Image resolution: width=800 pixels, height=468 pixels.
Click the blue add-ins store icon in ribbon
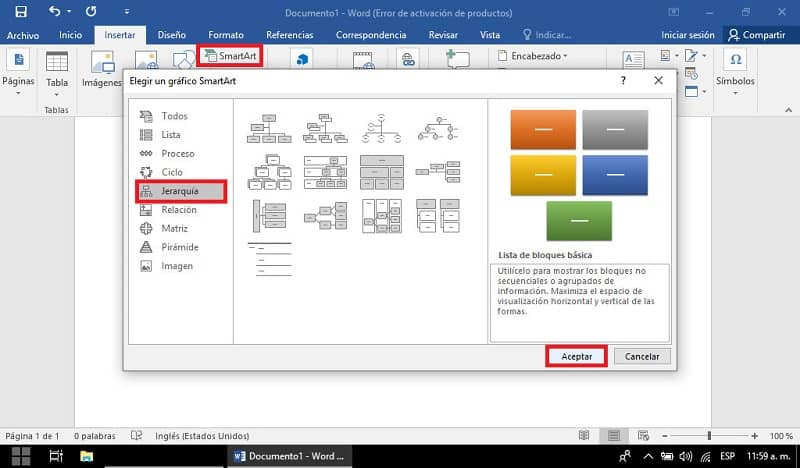303,60
